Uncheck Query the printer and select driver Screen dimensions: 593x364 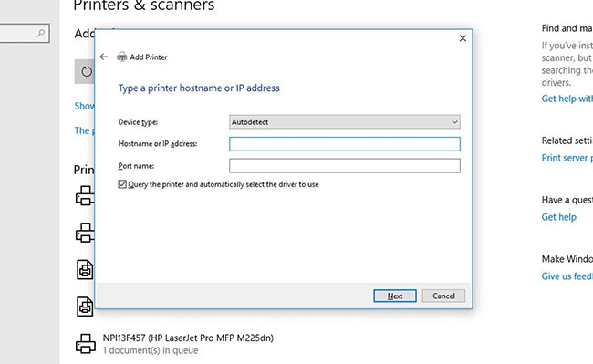pos(122,184)
